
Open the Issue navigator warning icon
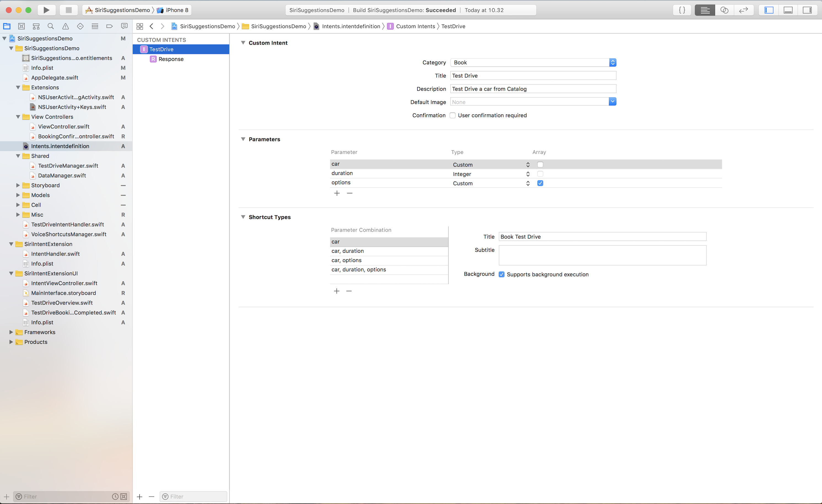click(x=65, y=26)
